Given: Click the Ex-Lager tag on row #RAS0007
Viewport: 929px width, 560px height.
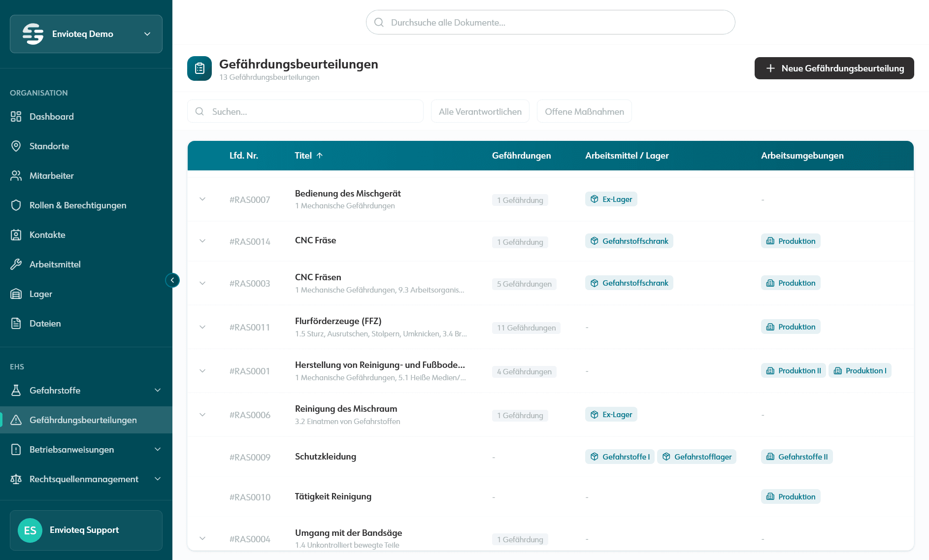Looking at the screenshot, I should point(611,199).
